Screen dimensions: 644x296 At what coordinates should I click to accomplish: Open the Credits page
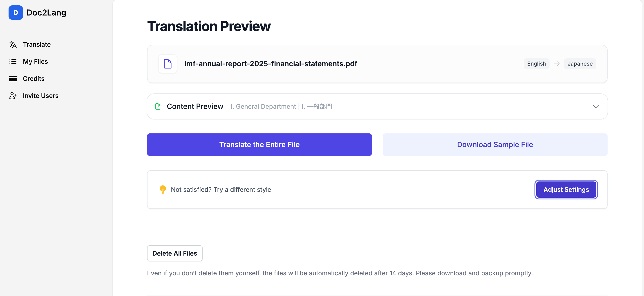coord(34,79)
